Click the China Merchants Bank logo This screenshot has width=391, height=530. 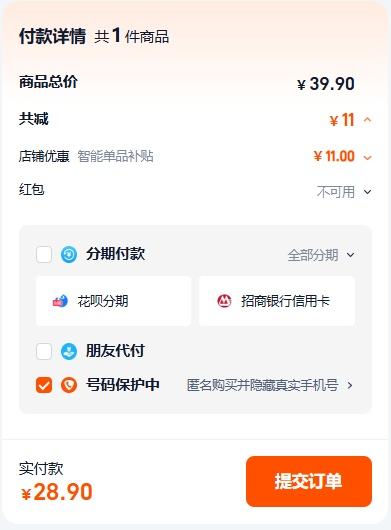point(224,301)
